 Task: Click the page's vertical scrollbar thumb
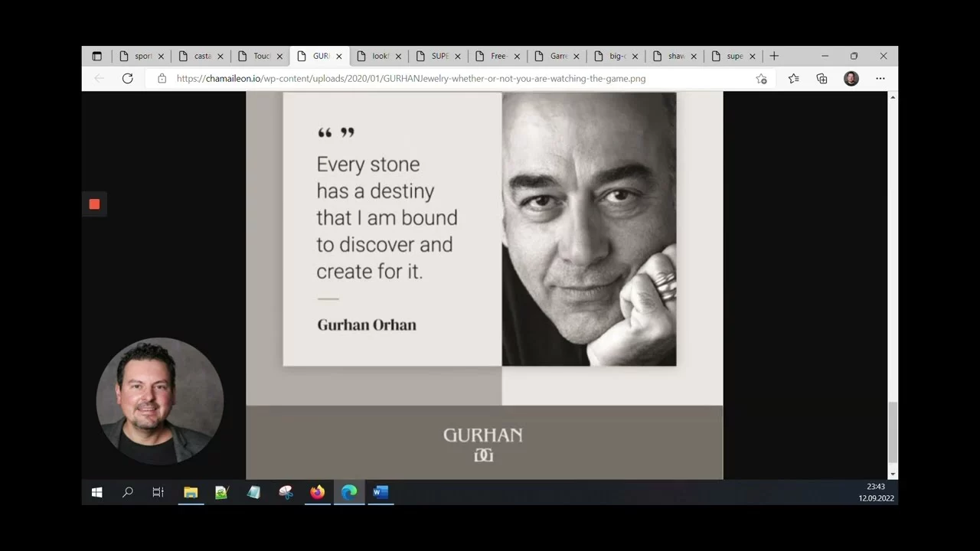click(892, 432)
